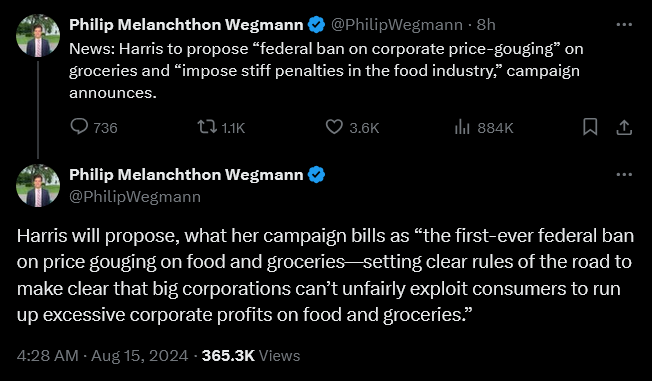Viewport: 652px width, 381px height.
Task: Repost the first tweet via retweet icon
Action: [x=207, y=127]
